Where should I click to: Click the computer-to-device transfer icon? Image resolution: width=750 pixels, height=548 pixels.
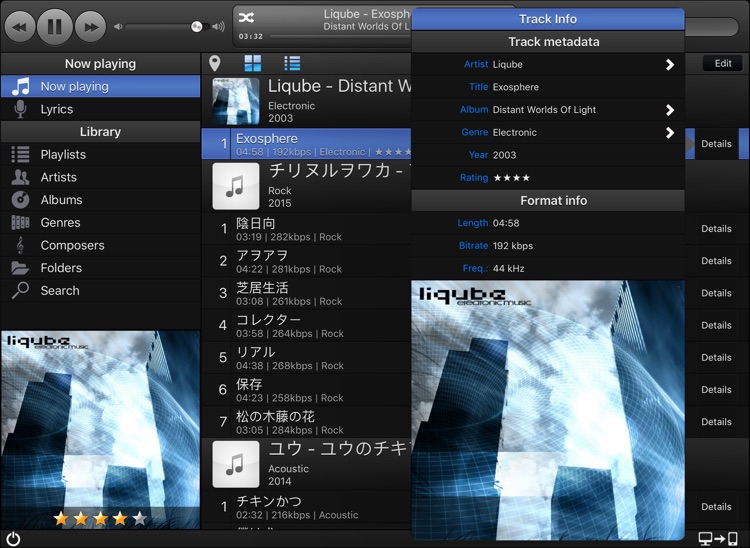coord(718,539)
